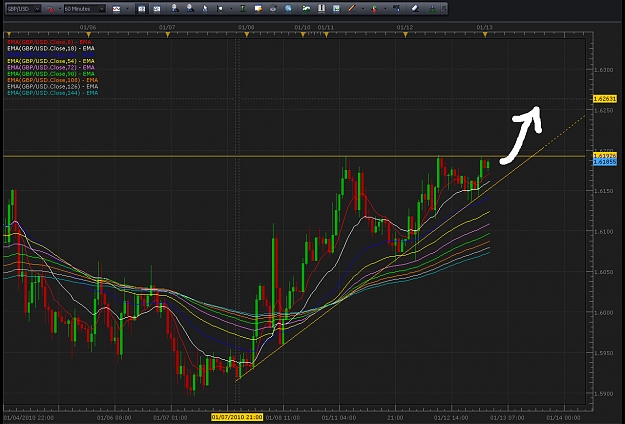Click the eye-shaped toolbar icon
The width and height of the screenshot is (625, 424).
click(x=273, y=8)
